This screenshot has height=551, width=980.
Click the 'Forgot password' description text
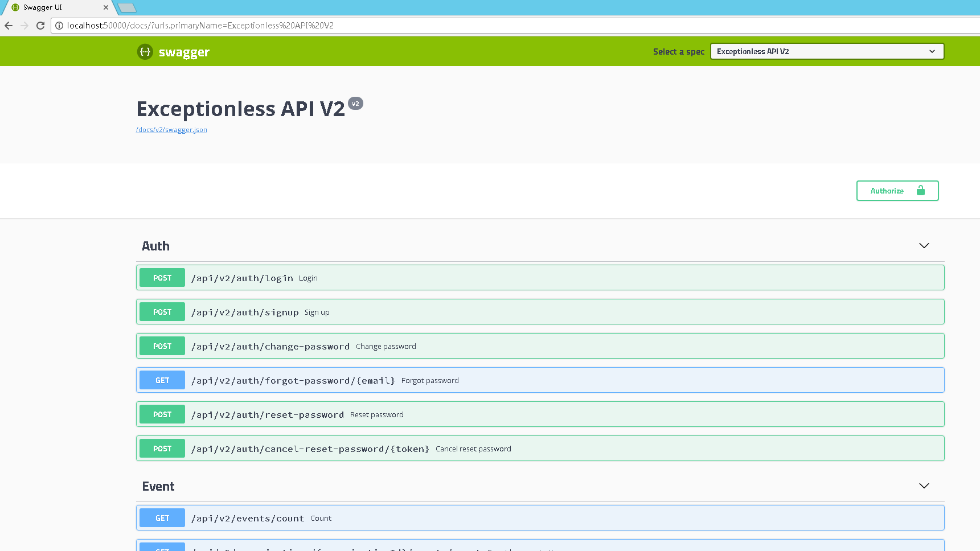430,381
